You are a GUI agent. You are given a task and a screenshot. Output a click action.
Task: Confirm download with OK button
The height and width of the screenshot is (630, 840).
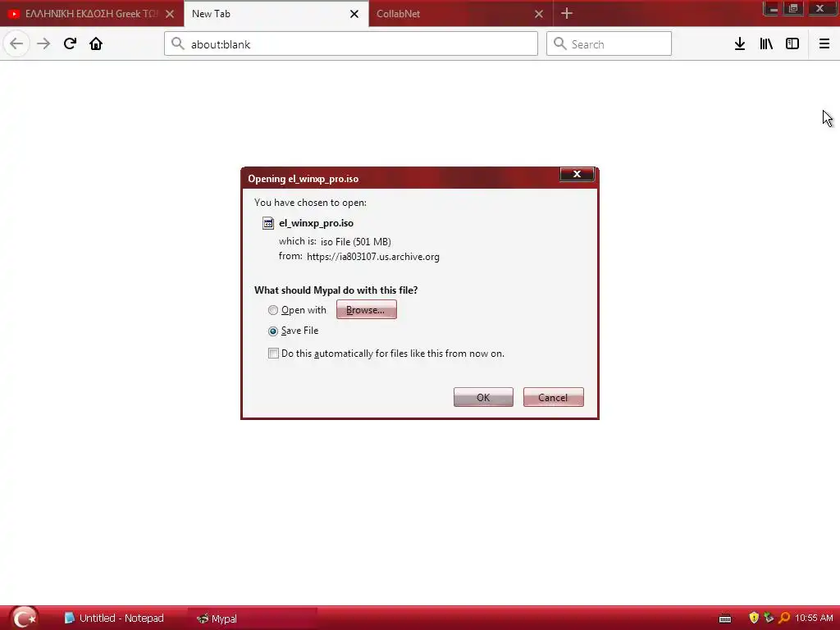[483, 397]
